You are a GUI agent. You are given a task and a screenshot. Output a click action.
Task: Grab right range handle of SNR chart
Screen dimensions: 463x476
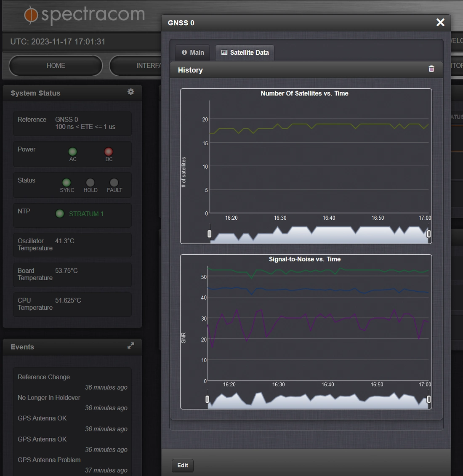point(428,399)
